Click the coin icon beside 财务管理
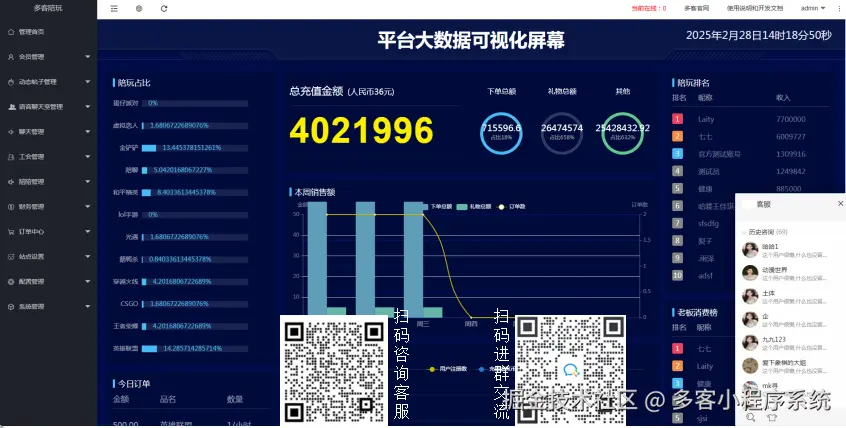Screen dimensions: 846x428 (11, 207)
